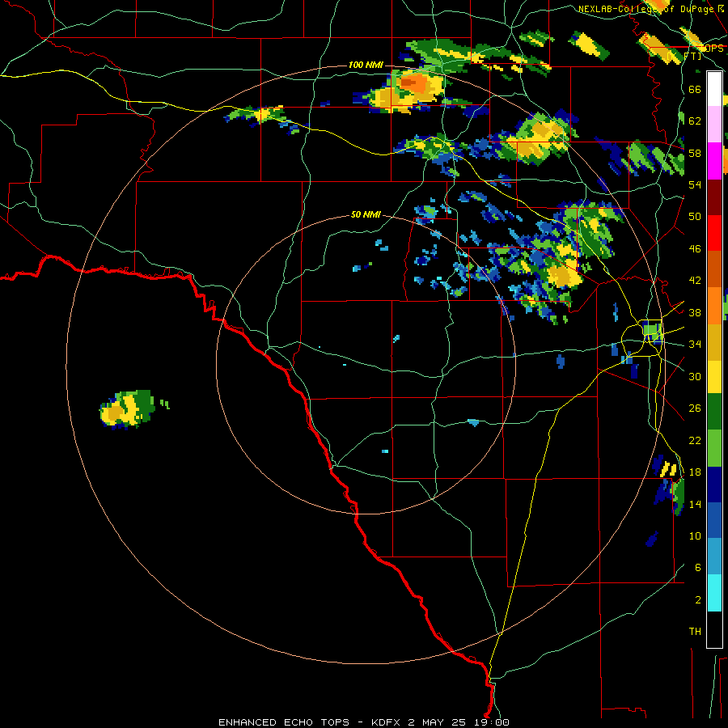The height and width of the screenshot is (728, 728).
Task: Click the cyan color scale segment
Action: 714,593
